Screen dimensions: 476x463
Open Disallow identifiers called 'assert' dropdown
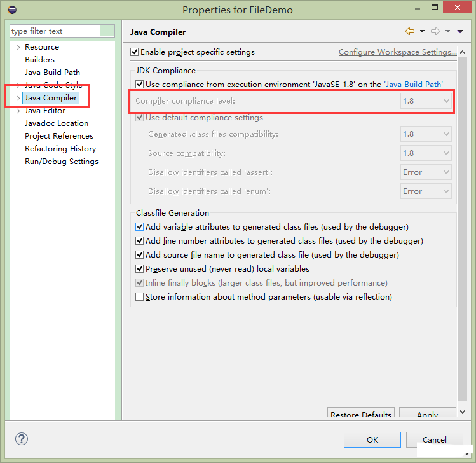click(426, 172)
